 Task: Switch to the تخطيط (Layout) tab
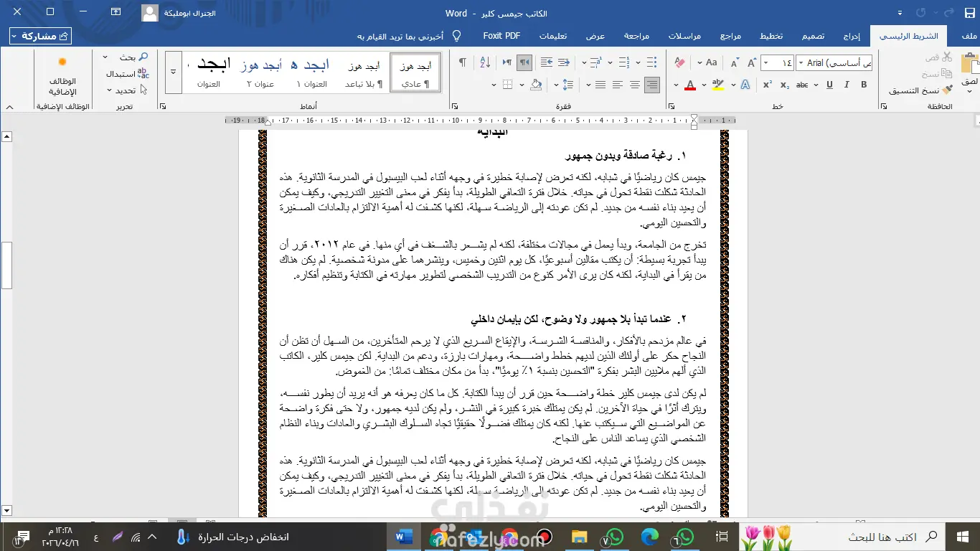[771, 36]
